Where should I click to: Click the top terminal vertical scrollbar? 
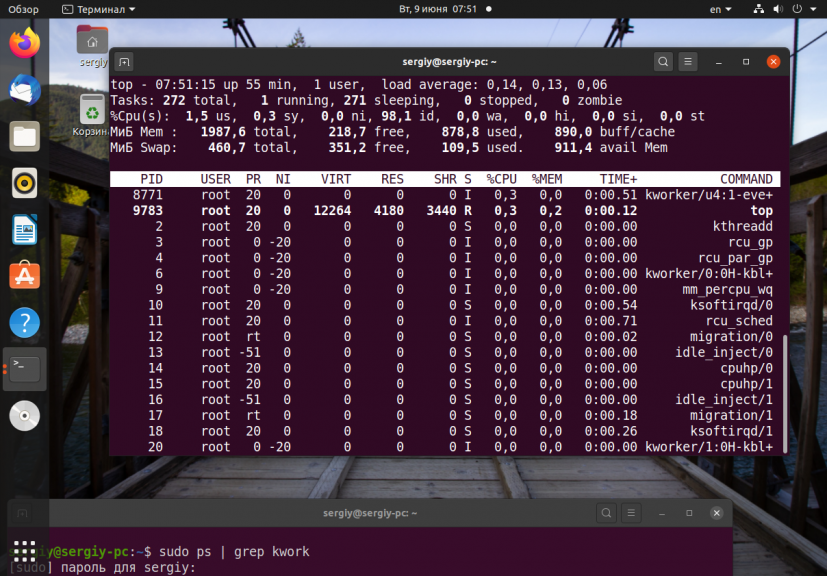coord(785,390)
